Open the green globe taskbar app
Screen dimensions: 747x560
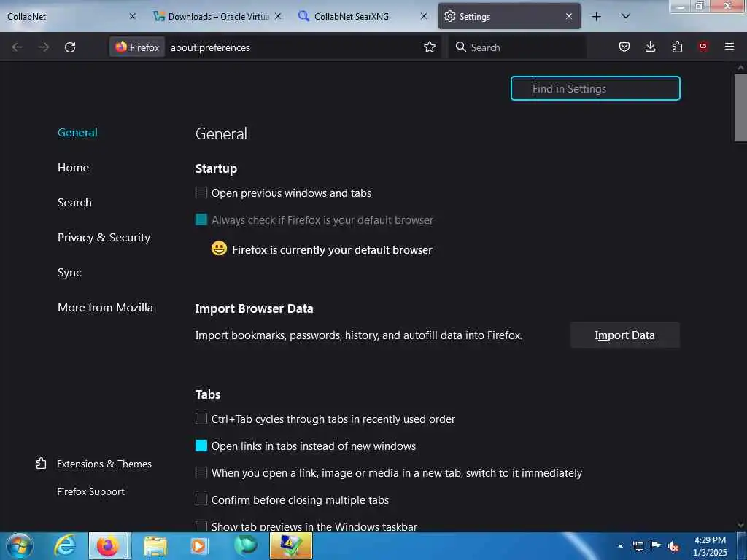coord(245,545)
